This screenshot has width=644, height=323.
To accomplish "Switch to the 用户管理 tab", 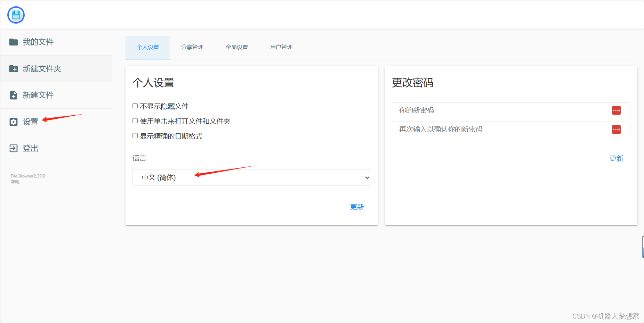I will (281, 47).
